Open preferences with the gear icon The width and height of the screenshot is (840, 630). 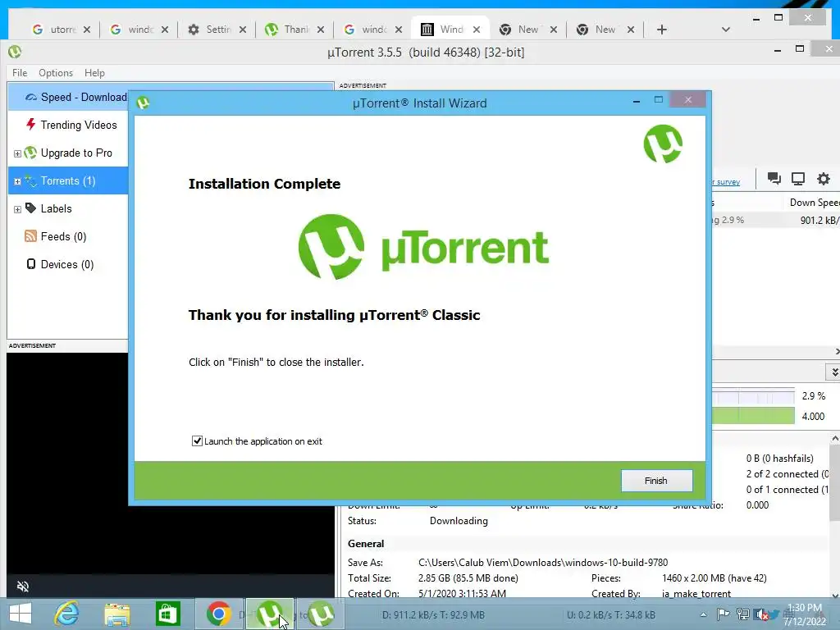[824, 178]
